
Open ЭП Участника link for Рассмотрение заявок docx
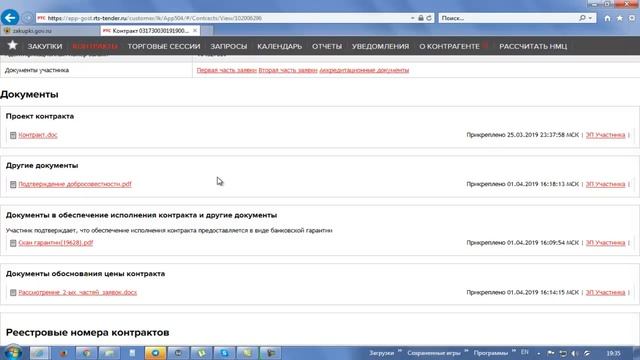point(605,293)
